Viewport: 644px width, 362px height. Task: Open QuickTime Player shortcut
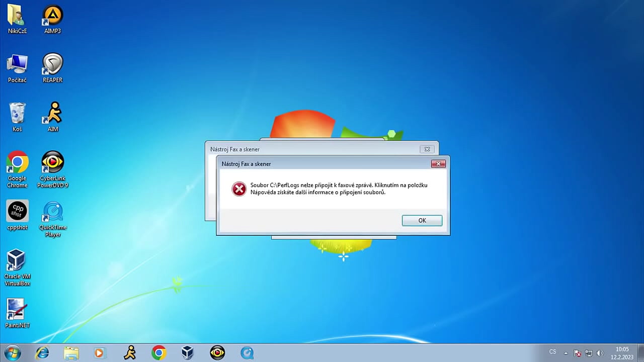tap(52, 212)
